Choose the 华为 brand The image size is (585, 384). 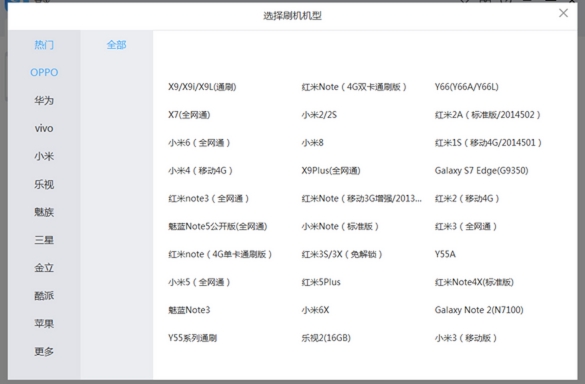tap(44, 100)
